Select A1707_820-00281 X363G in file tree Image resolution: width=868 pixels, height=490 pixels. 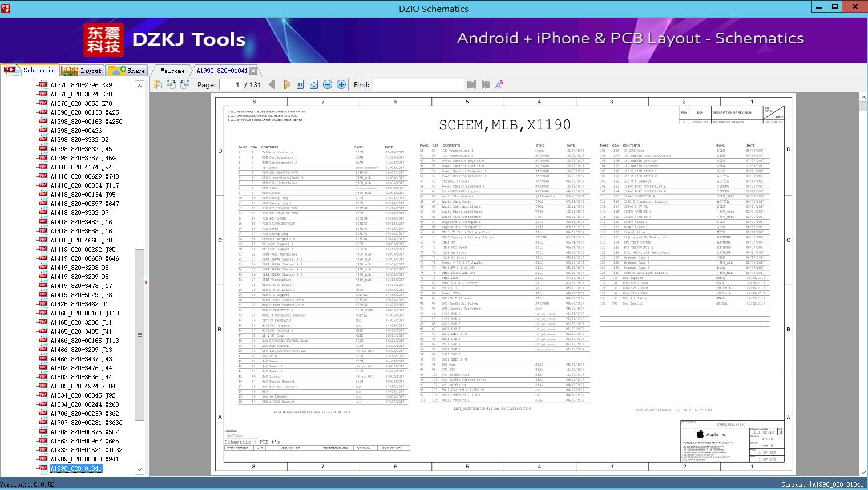[86, 423]
